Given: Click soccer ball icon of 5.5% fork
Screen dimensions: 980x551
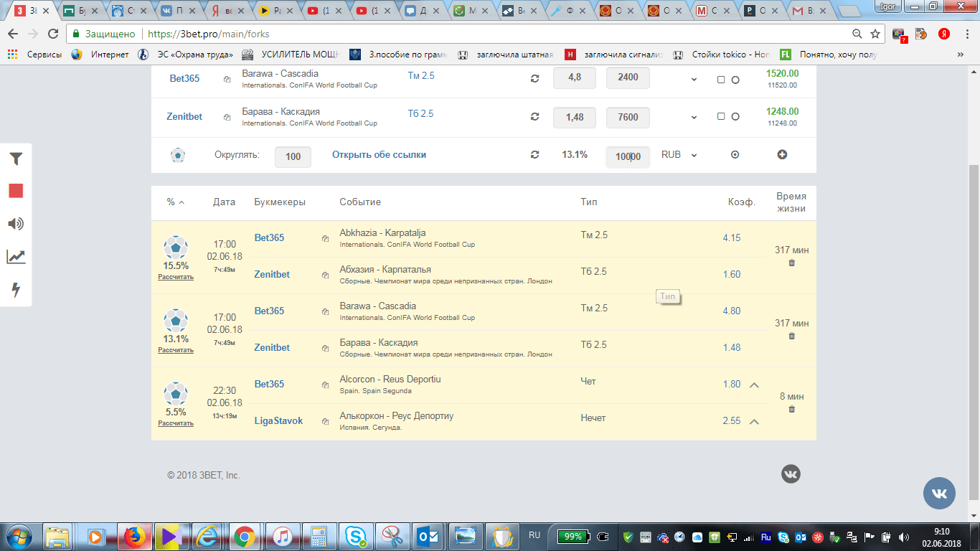Looking at the screenshot, I should pos(176,393).
